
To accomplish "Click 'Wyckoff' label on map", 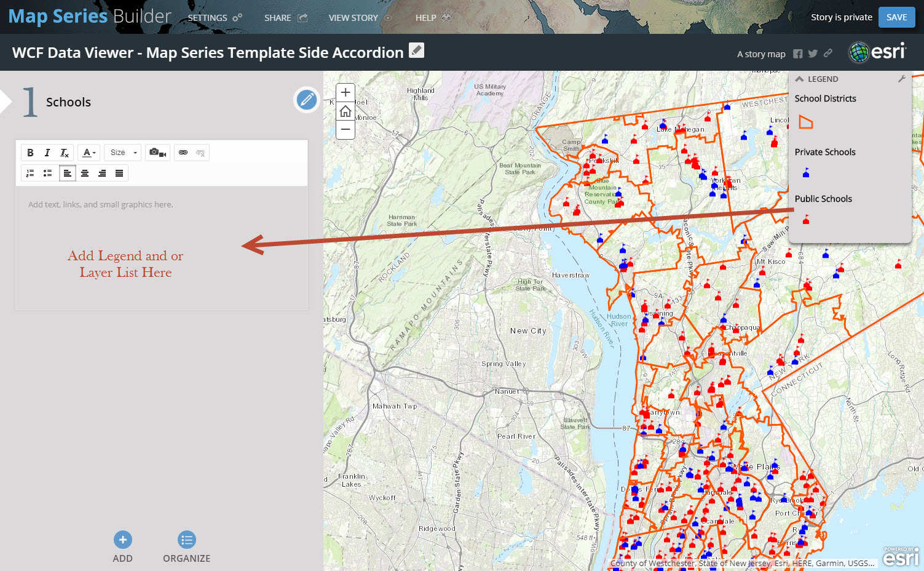I will (x=382, y=498).
